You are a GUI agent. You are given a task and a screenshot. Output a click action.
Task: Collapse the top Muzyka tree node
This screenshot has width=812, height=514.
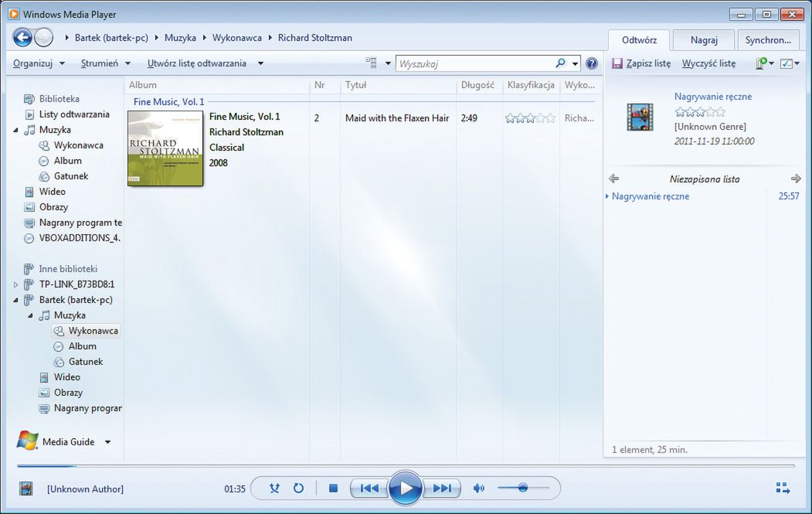click(15, 130)
